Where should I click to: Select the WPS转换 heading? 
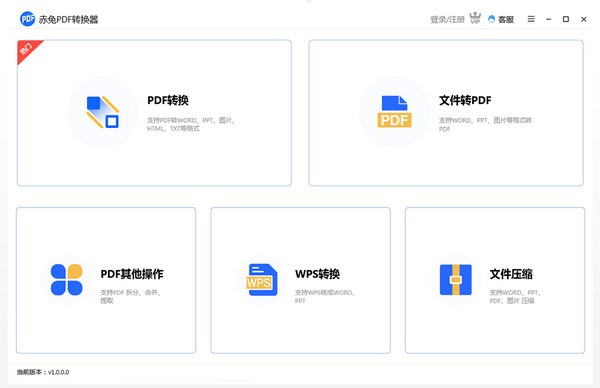click(x=317, y=274)
